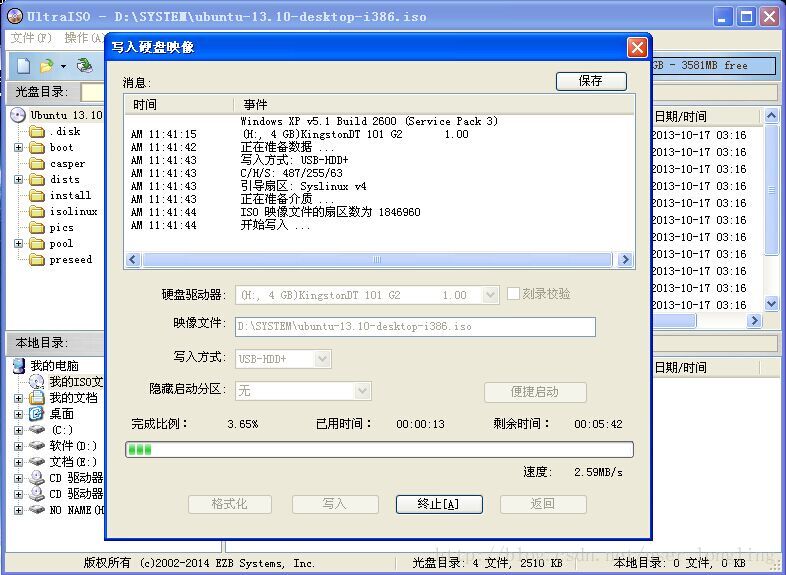Select the 文档(E:) drive icon
This screenshot has height=575, width=786.
[x=37, y=462]
